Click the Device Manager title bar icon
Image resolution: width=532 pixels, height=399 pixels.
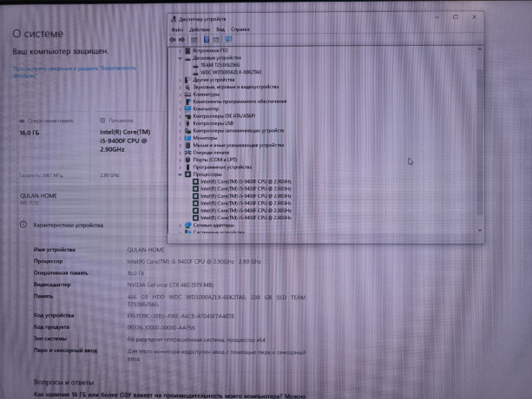pos(174,19)
